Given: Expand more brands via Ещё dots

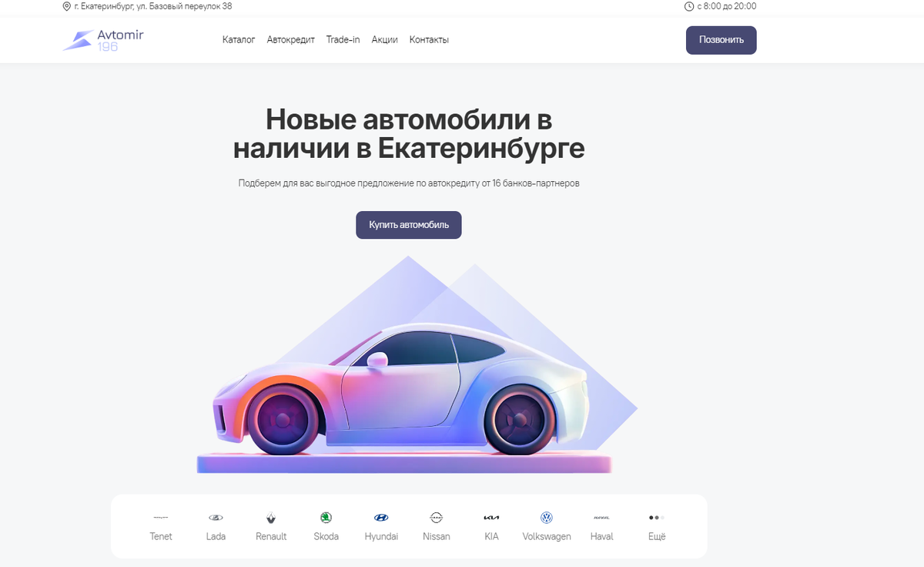Looking at the screenshot, I should point(657,518).
